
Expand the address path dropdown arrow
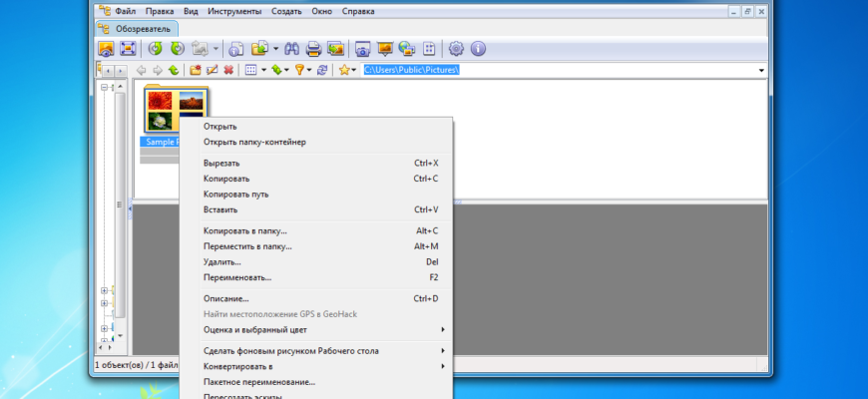pyautogui.click(x=761, y=71)
